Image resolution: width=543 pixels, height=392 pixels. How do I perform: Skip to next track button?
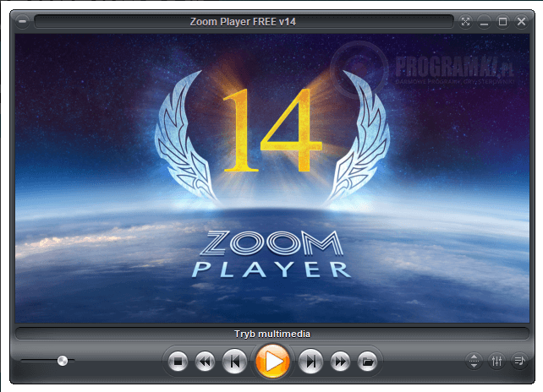point(310,362)
